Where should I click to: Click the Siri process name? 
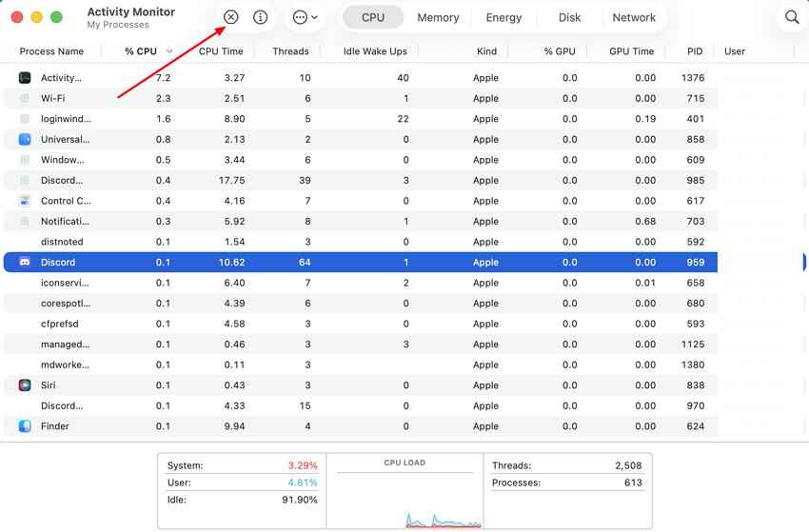(x=48, y=384)
